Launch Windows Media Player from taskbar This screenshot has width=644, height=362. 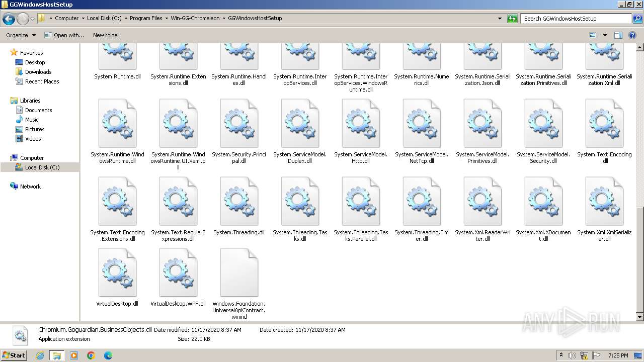pos(74,355)
